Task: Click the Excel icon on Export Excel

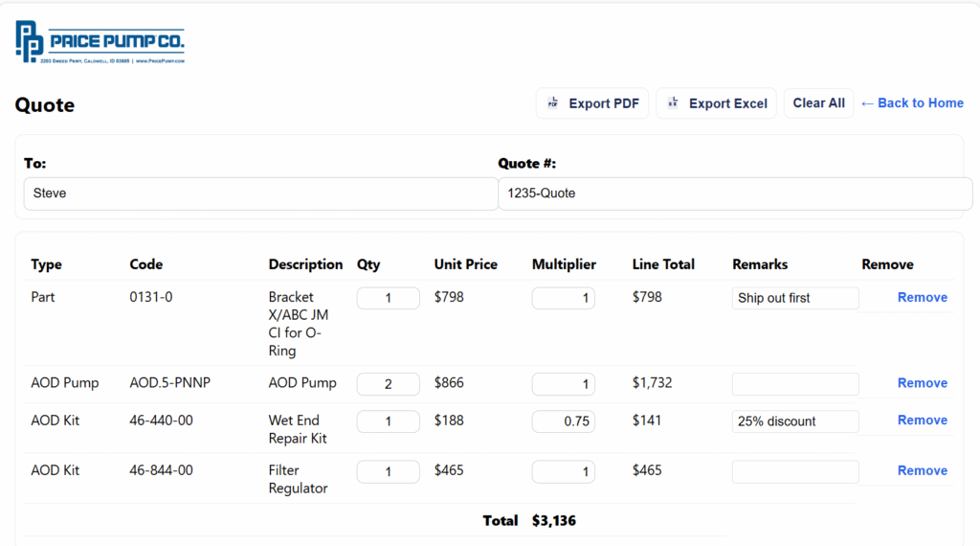Action: tap(673, 103)
